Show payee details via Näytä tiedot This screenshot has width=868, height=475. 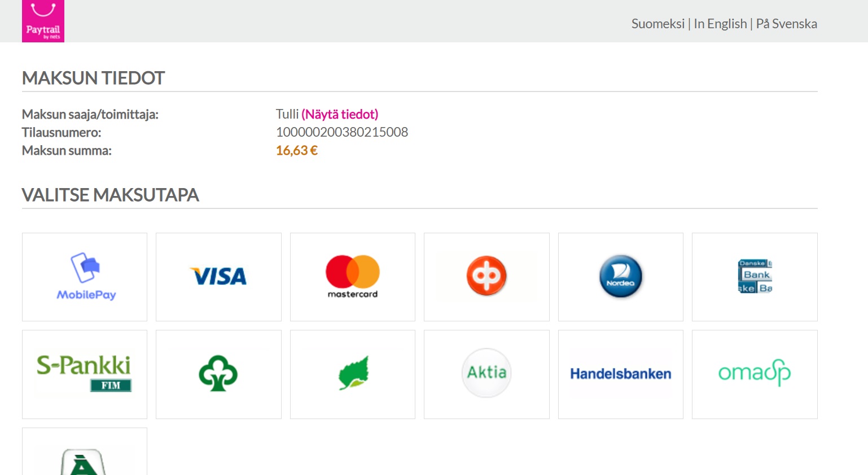tap(340, 114)
